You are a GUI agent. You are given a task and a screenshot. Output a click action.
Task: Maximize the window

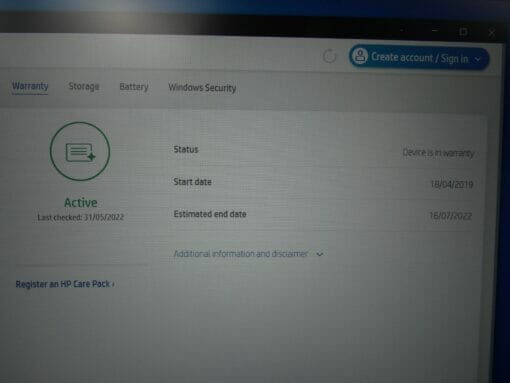click(463, 32)
